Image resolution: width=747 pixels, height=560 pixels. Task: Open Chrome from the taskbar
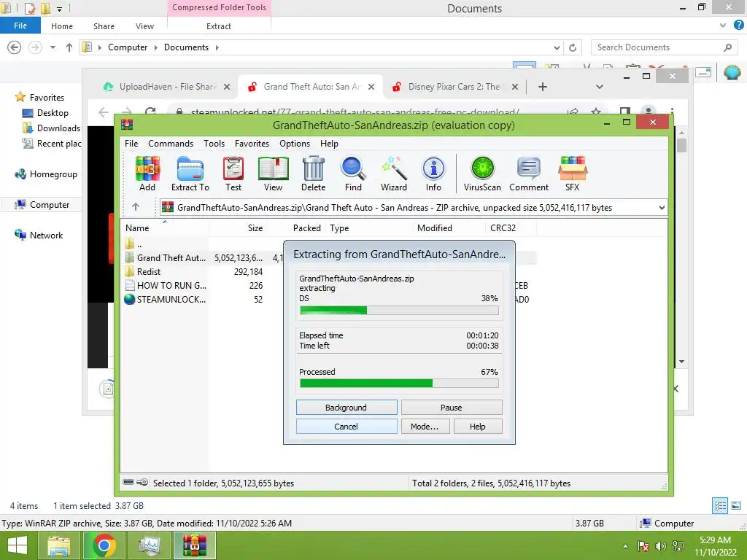(x=104, y=545)
